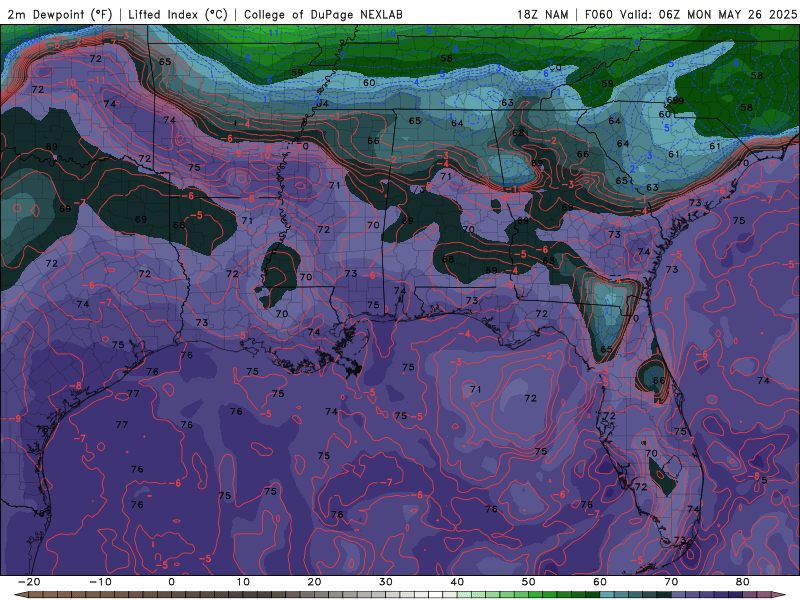
Task: Click the 0 label on the color scale
Action: click(x=171, y=582)
